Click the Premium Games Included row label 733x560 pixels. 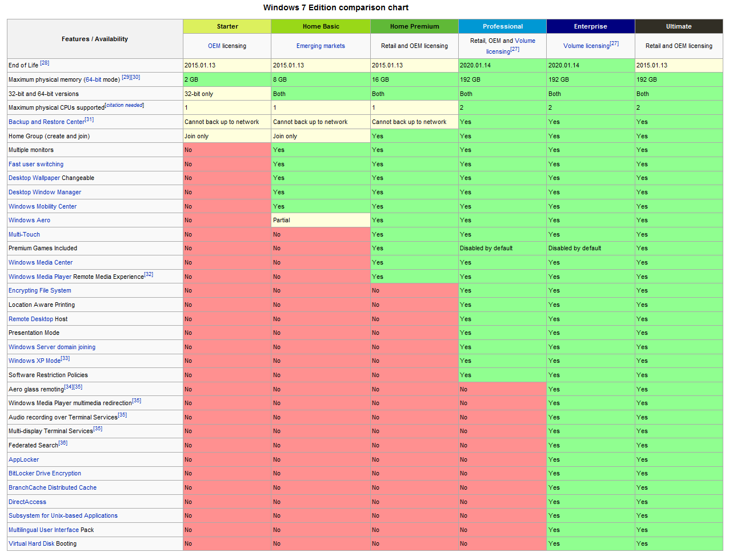click(x=43, y=248)
